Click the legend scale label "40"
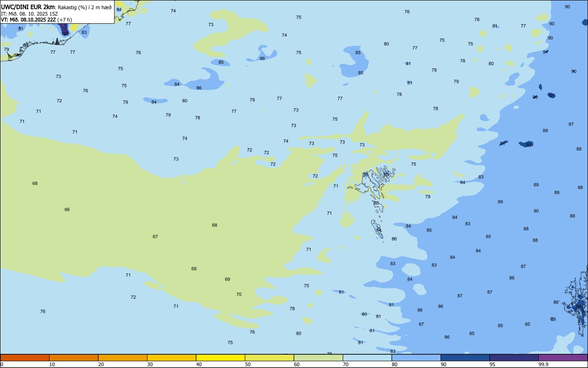Image resolution: width=588 pixels, height=368 pixels. click(x=199, y=364)
